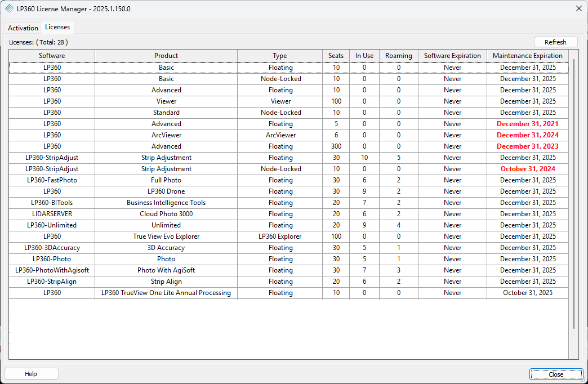
Task: Click the Cloud Photo 3000 product cell
Action: click(x=166, y=214)
